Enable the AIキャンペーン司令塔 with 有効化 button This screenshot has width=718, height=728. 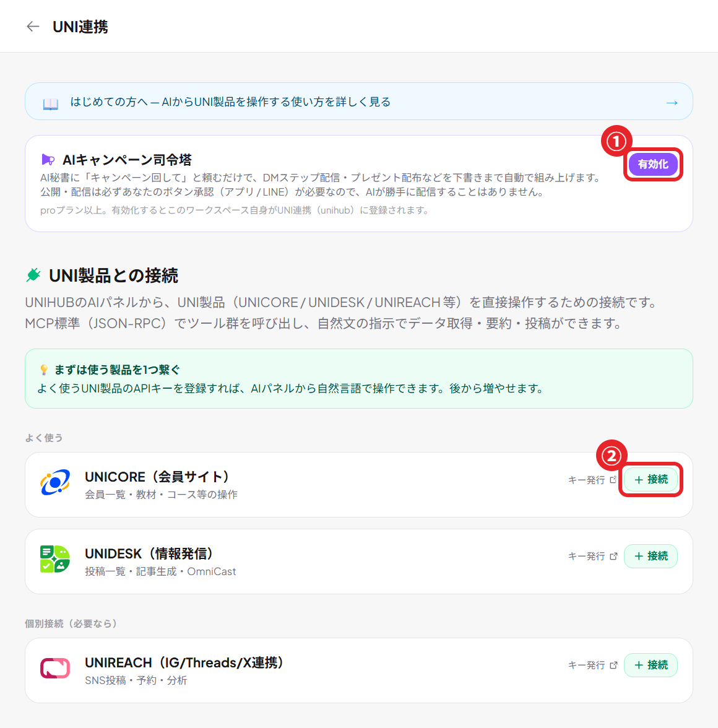tap(652, 165)
